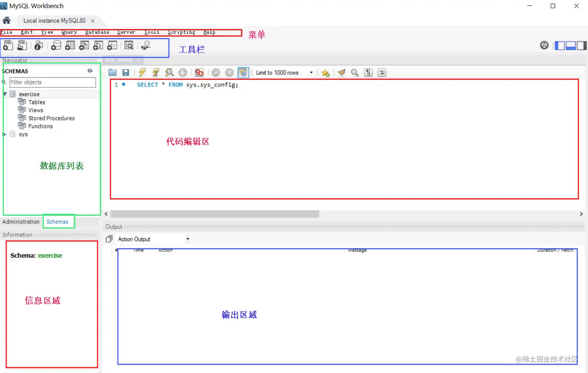The width and height of the screenshot is (588, 373).
Task: Create a new SQL tab icon
Action: [8, 45]
